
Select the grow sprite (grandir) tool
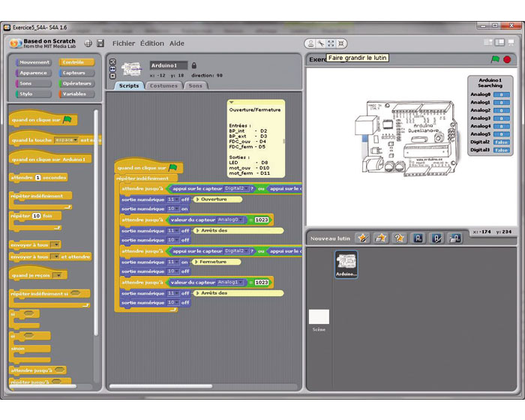click(331, 43)
